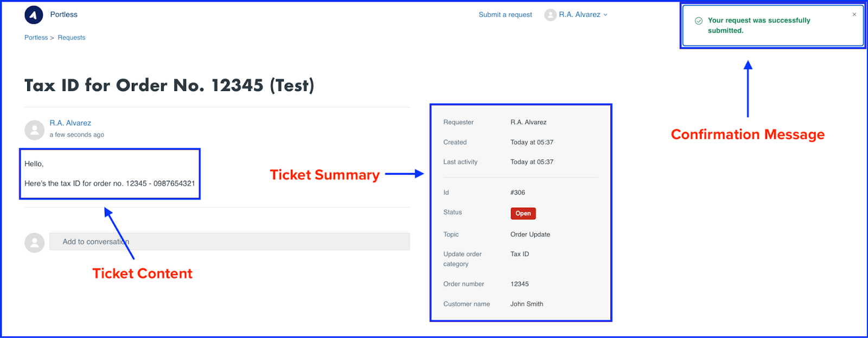Click the Portless brand name in header
Screen dimensions: 868x338
click(x=64, y=15)
